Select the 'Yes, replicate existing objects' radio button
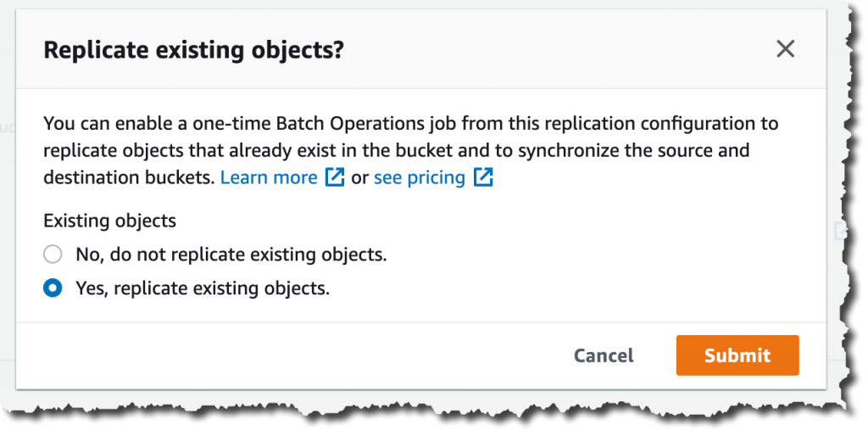 pyautogui.click(x=53, y=288)
